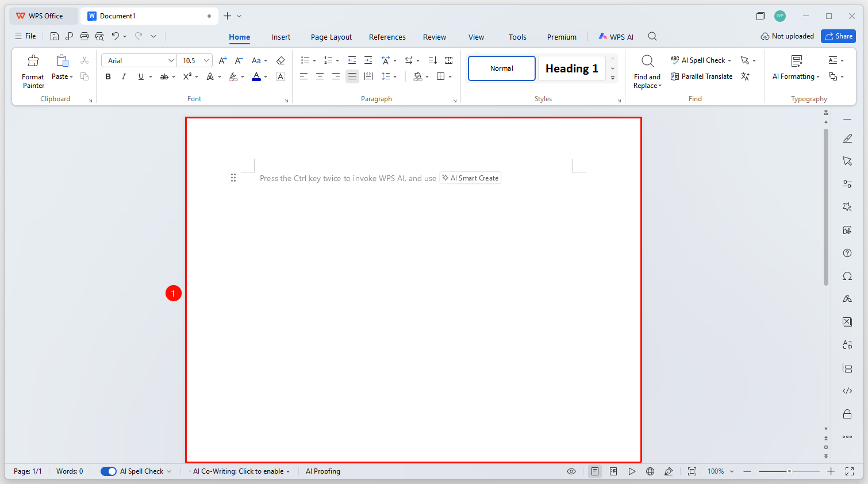Open the References tab
Viewport: 868px width, 484px height.
[x=387, y=37]
